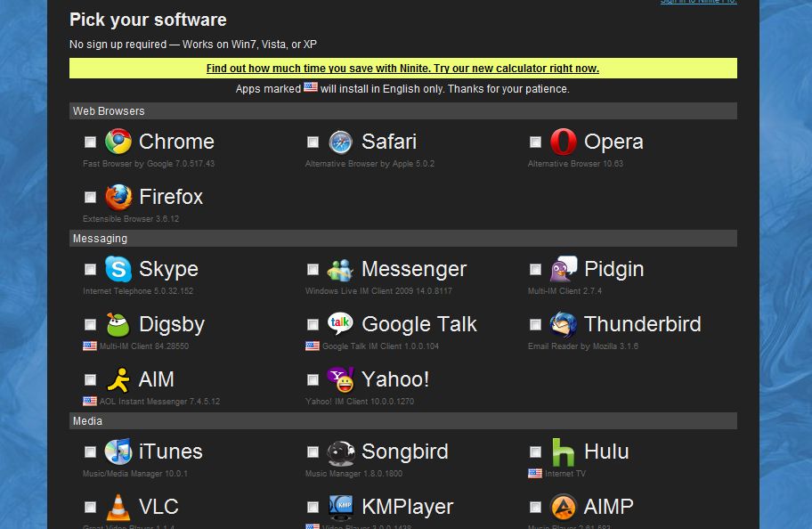Viewport: 812px width, 529px height.
Task: Click the US flag under Google Talk
Action: coord(313,346)
